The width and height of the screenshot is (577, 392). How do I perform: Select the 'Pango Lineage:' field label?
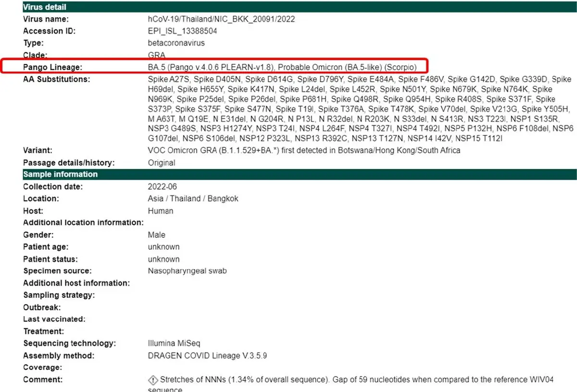tap(53, 67)
